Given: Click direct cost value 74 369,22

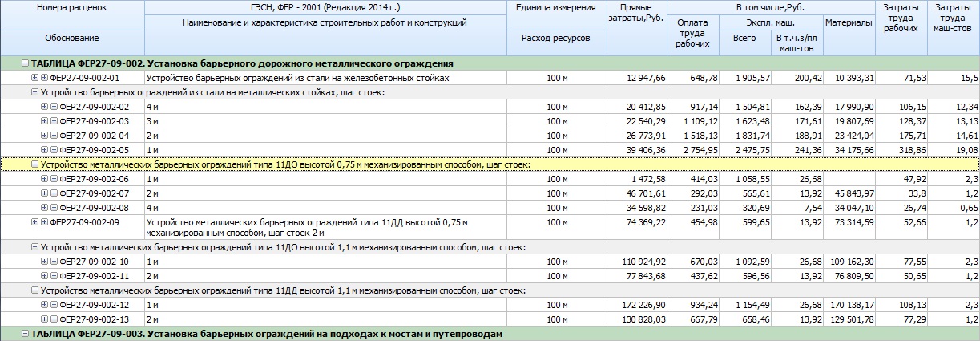Looking at the screenshot, I should coord(646,222).
